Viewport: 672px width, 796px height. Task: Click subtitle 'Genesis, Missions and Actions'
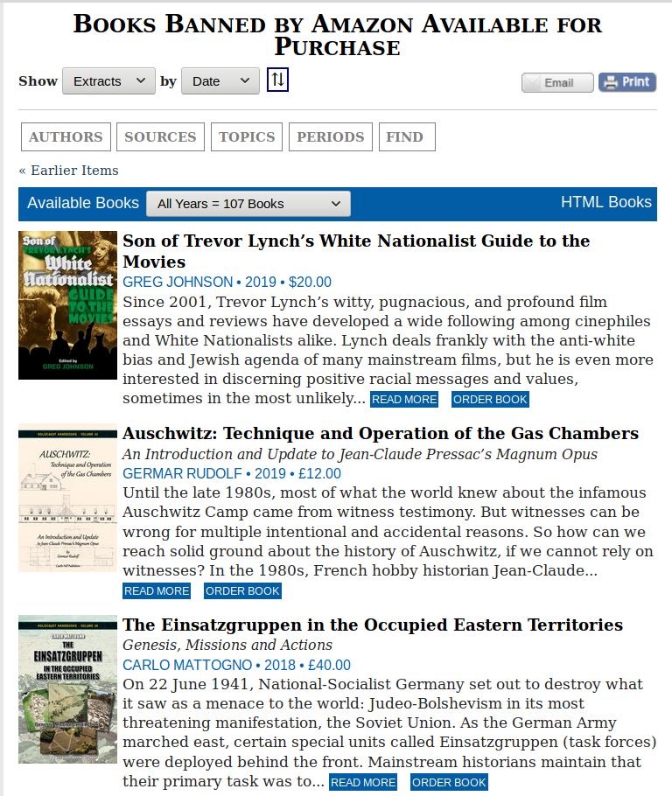tap(227, 645)
